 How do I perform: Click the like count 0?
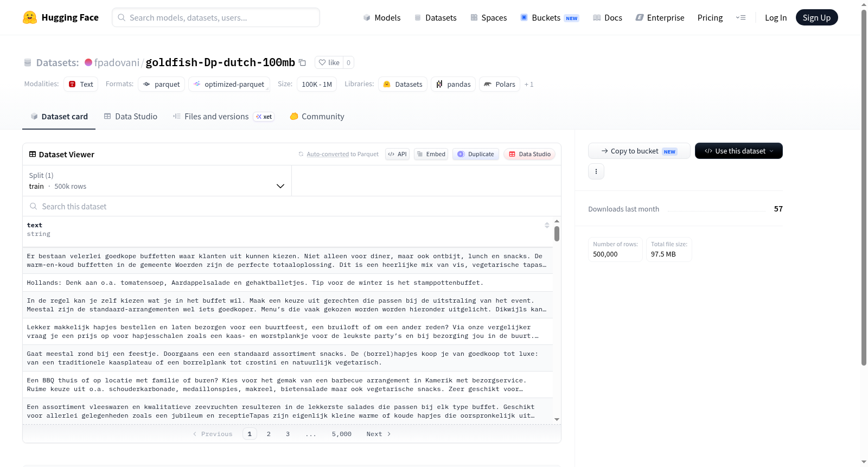[348, 62]
